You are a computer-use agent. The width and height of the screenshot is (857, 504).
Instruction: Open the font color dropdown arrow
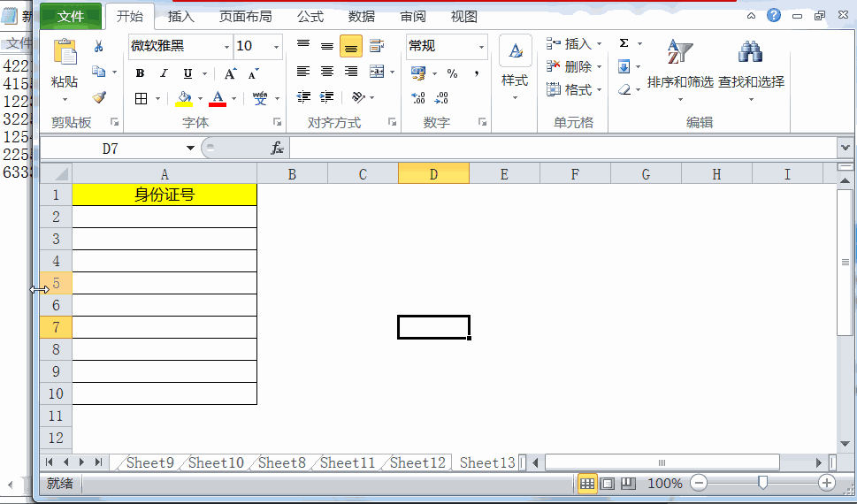[233, 99]
